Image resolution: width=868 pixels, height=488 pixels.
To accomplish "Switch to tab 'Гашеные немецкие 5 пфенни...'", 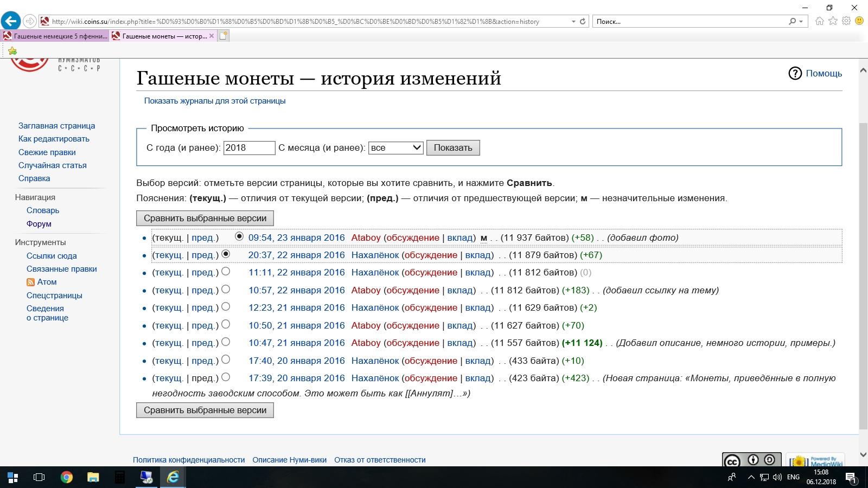I will coord(55,36).
